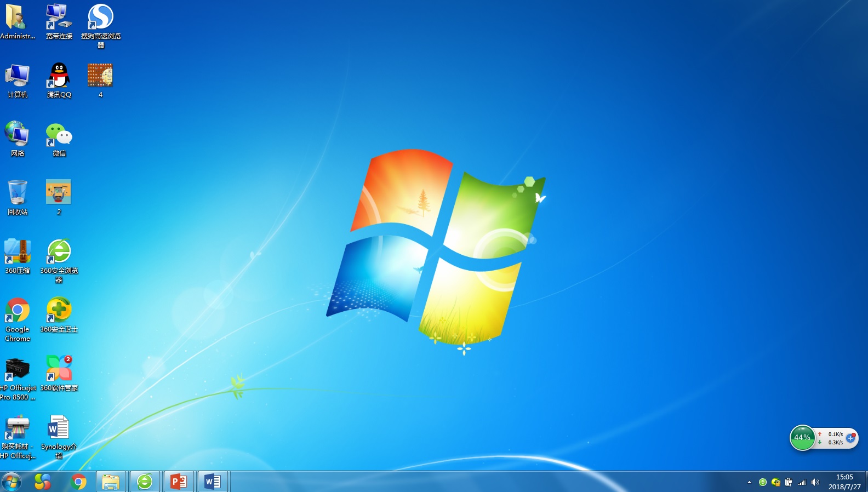Click the 360安全卫士 desktop icon
Image resolution: width=868 pixels, height=492 pixels.
(59, 310)
